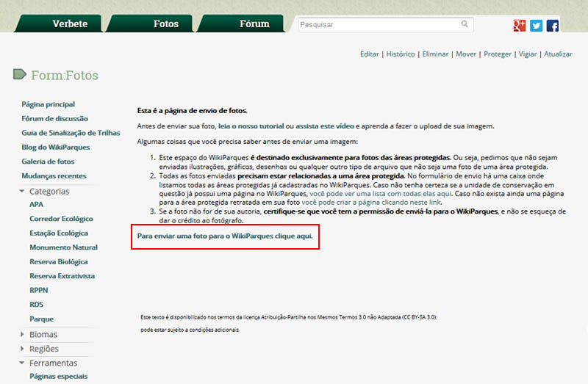
Task: Open the Fórum tab
Action: point(254,23)
